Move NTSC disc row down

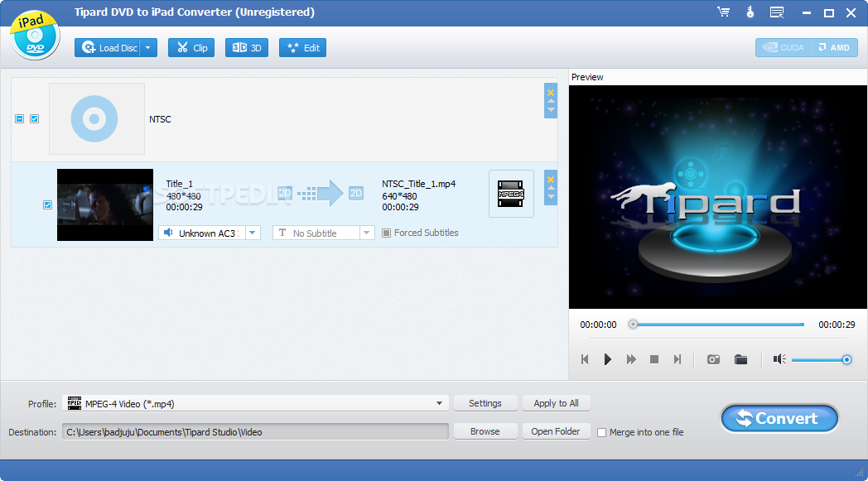[x=551, y=109]
